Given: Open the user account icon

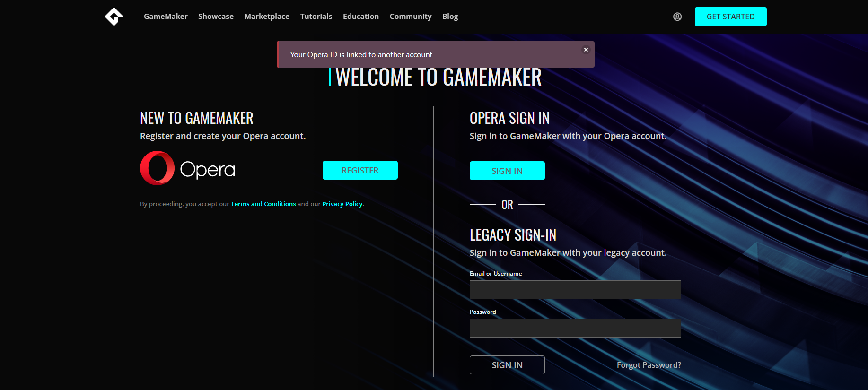Looking at the screenshot, I should pos(677,17).
